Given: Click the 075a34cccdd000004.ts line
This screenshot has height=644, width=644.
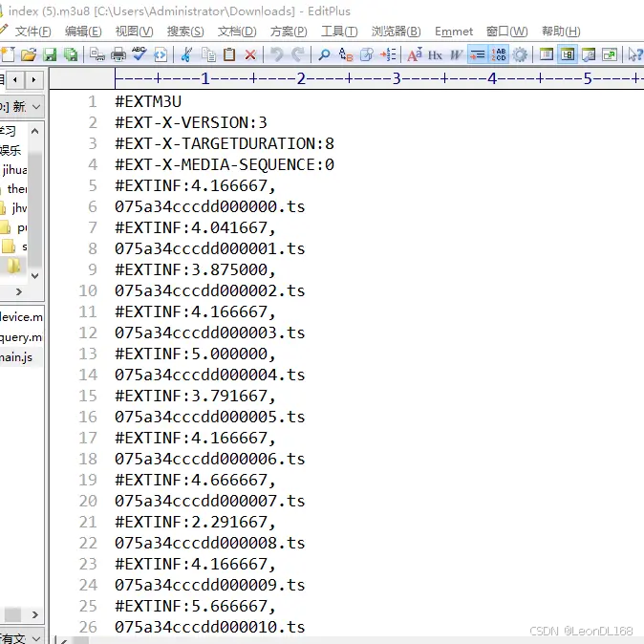Looking at the screenshot, I should pos(209,375).
